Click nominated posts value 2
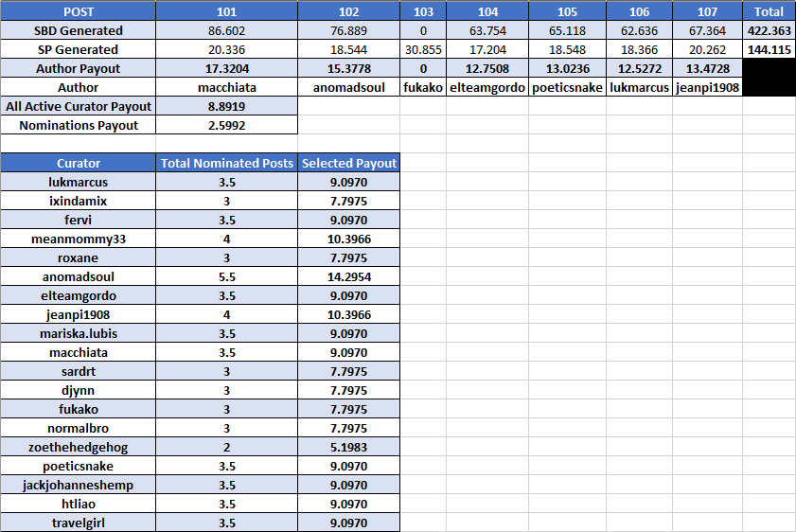 pyautogui.click(x=226, y=447)
